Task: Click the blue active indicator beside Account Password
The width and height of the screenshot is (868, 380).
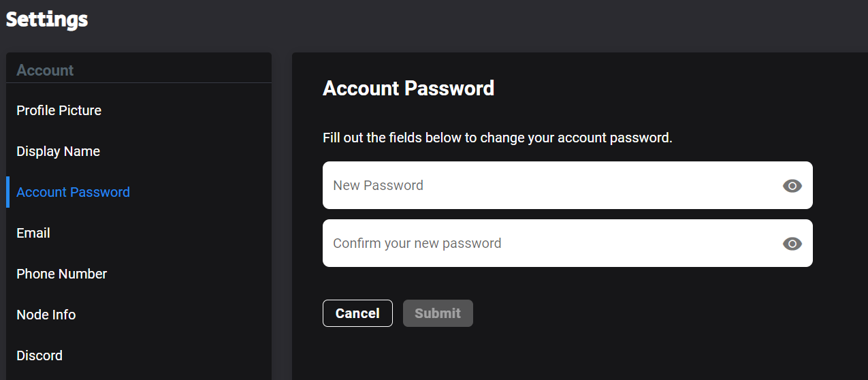Action: (7, 192)
